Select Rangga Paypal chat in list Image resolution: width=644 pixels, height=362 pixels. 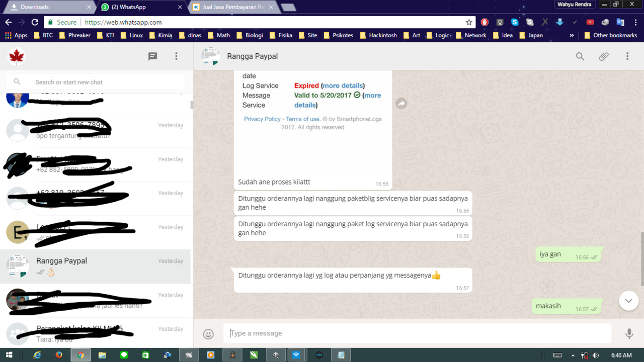pos(96,266)
